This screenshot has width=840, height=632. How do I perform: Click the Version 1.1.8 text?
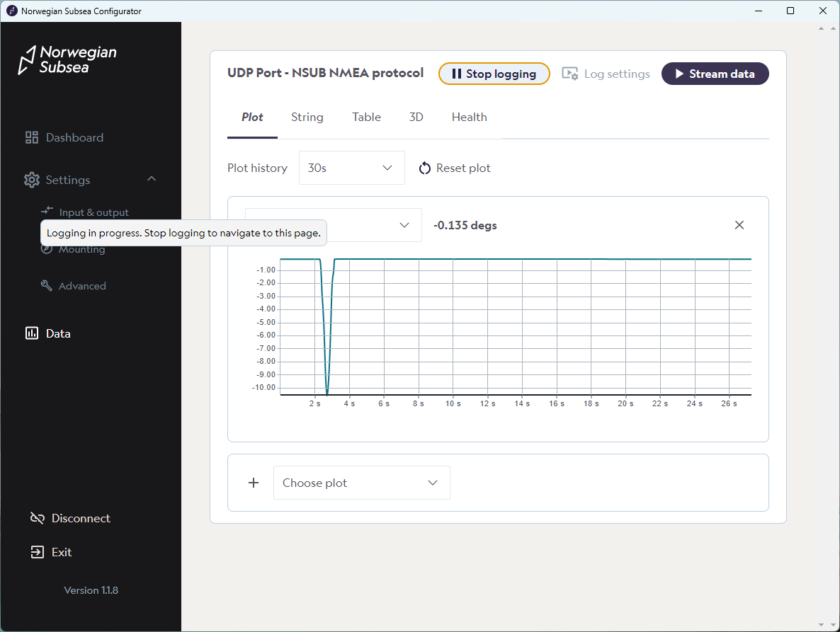pyautogui.click(x=91, y=590)
